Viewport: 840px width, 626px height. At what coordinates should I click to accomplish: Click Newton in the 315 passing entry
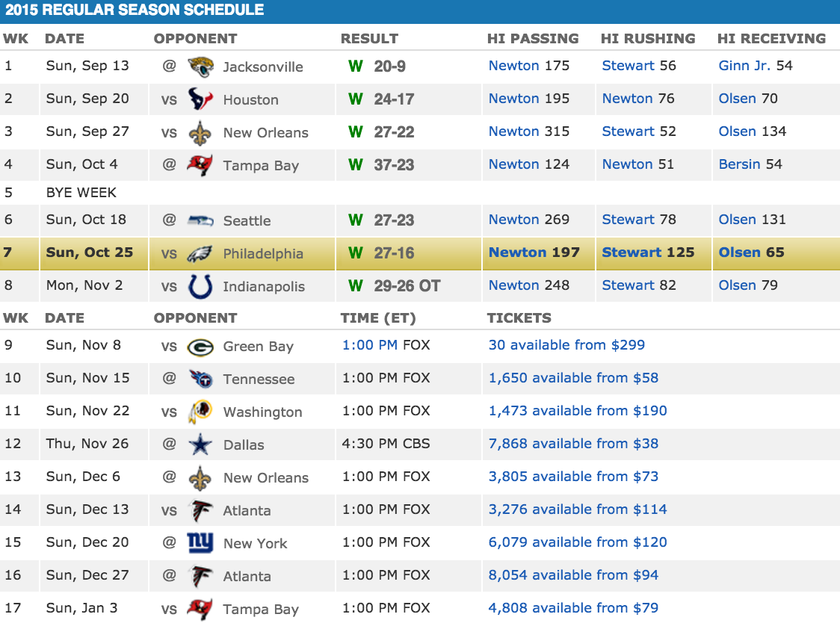click(x=513, y=131)
